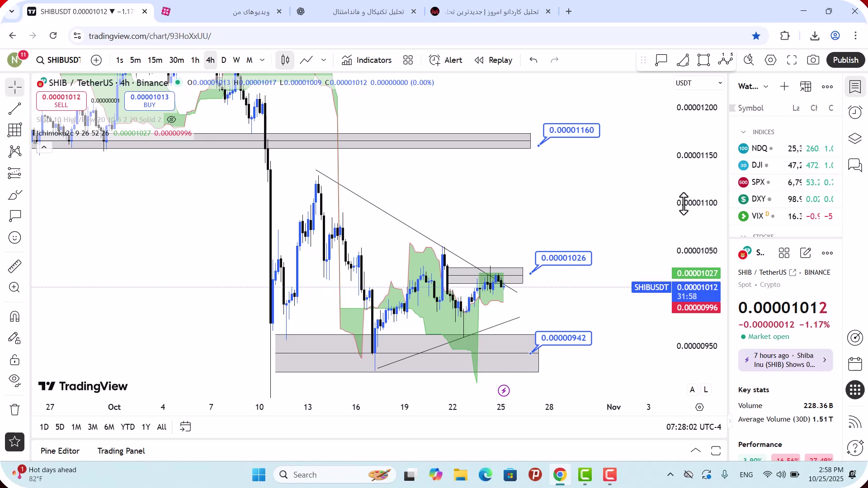
Task: Click the Windows Start button
Action: tap(259, 475)
